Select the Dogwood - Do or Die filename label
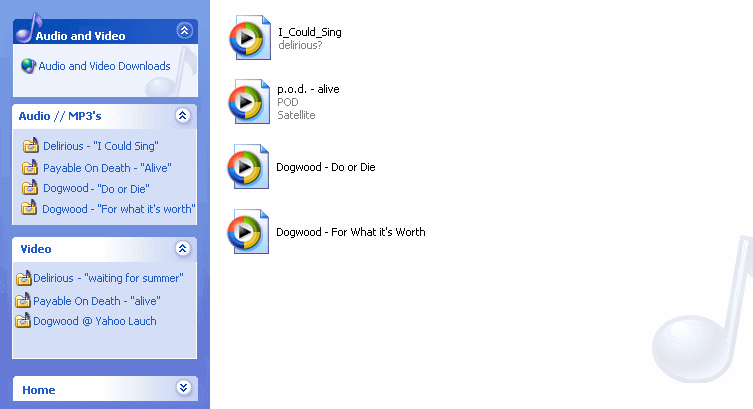Screen dimensions: 753x409 coord(326,167)
